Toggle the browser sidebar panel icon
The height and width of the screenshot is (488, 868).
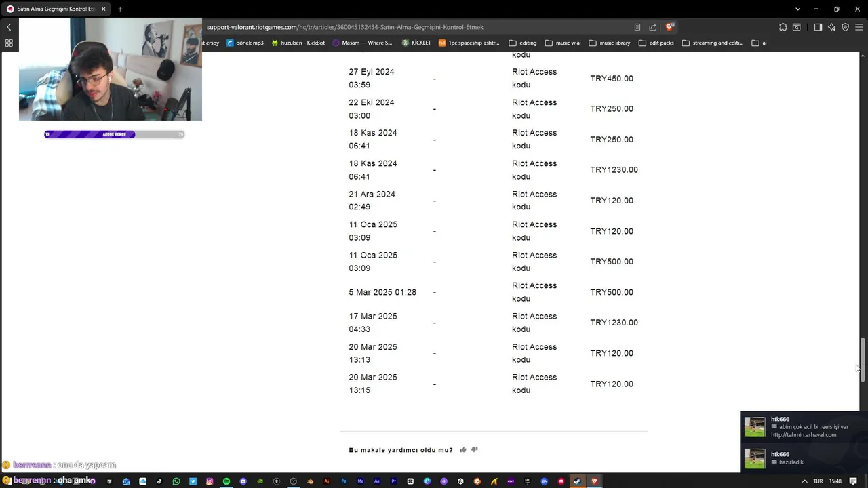[818, 27]
